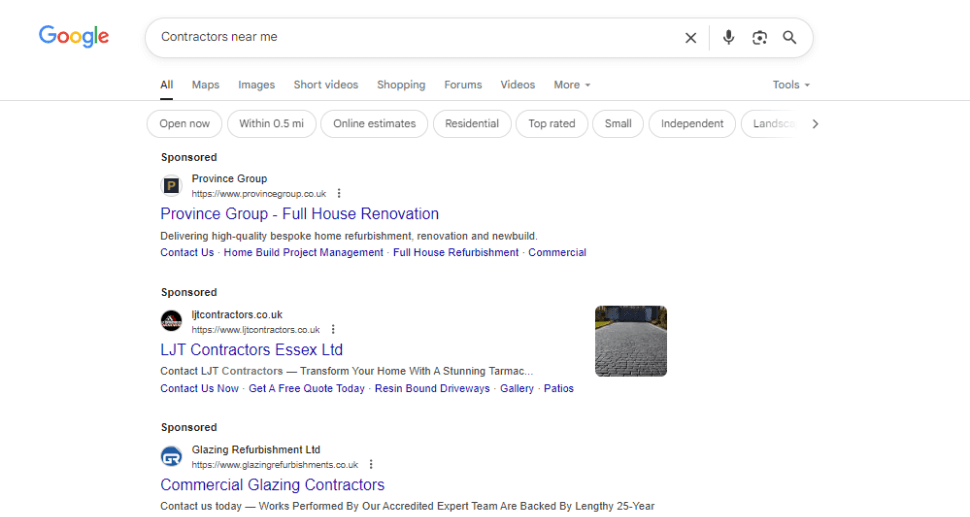Click the Google logo

tap(74, 36)
